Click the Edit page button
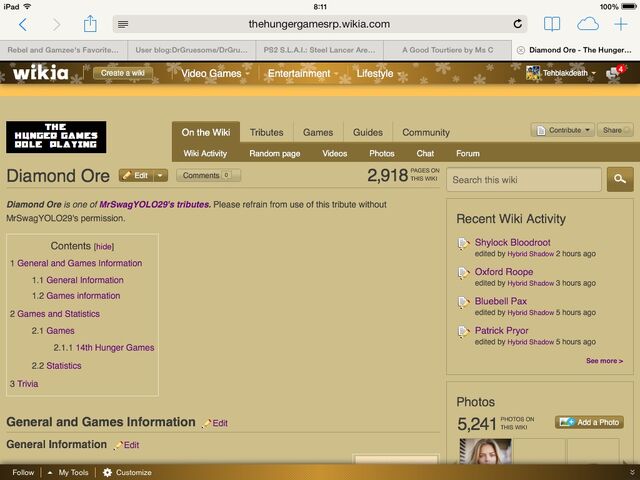This screenshot has width=640, height=480. (136, 176)
